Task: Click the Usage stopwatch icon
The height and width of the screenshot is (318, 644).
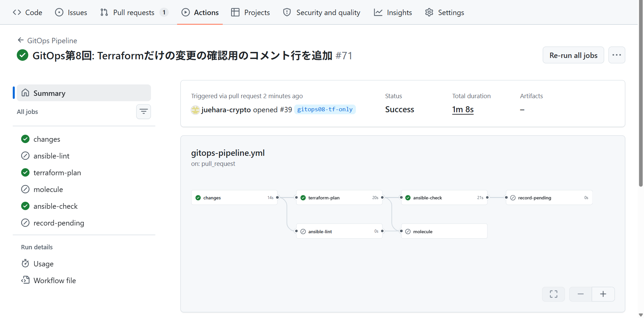Action: pyautogui.click(x=25, y=263)
